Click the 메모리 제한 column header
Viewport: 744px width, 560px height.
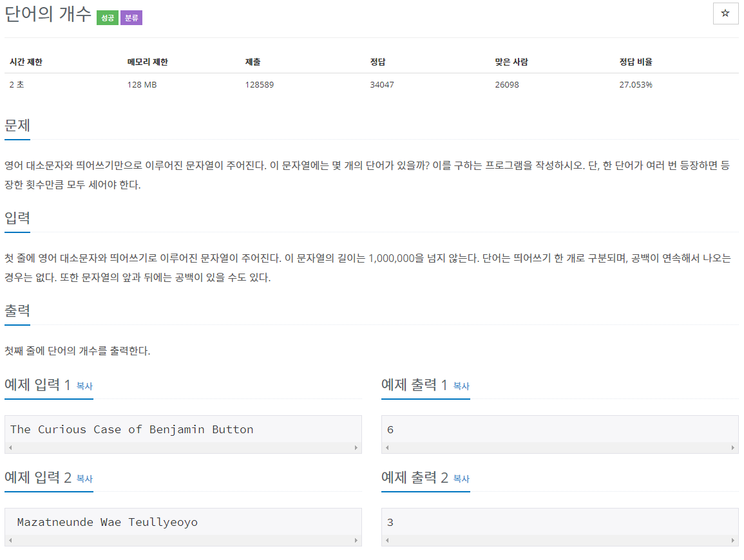click(x=148, y=62)
